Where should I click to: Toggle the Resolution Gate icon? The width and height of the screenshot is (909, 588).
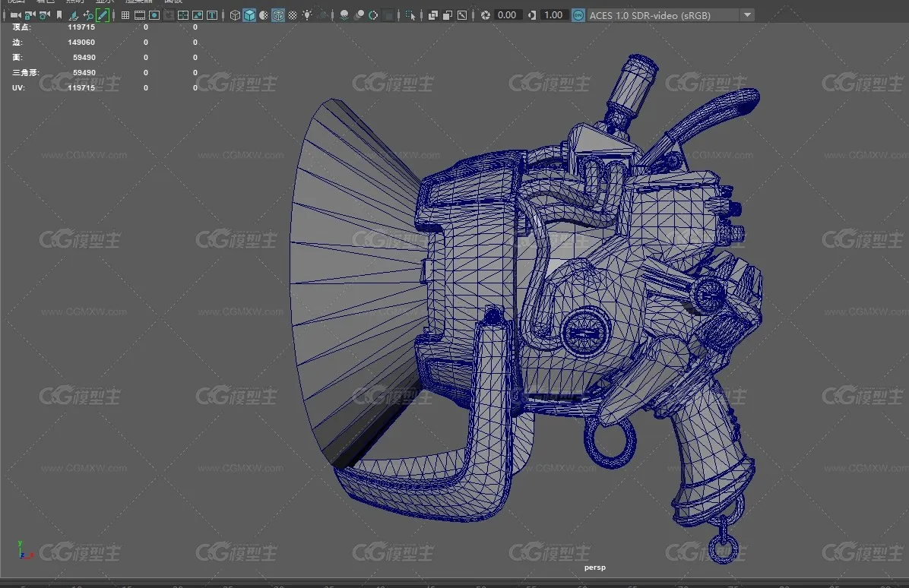(x=154, y=15)
